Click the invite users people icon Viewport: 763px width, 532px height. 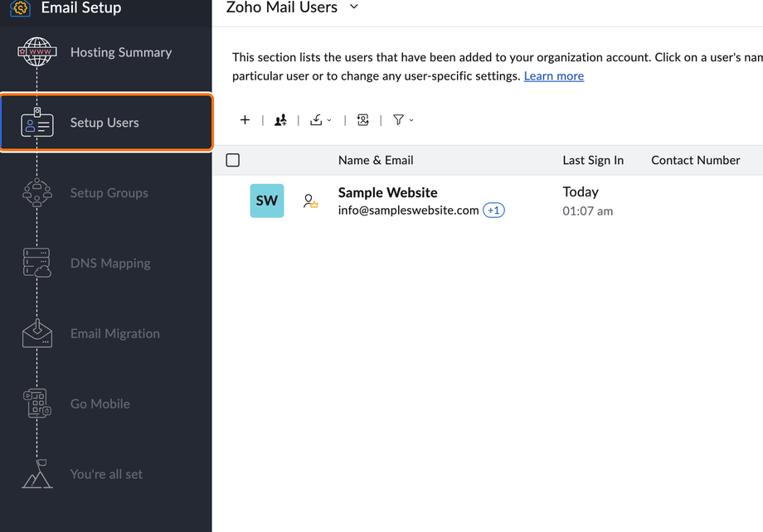tap(280, 120)
